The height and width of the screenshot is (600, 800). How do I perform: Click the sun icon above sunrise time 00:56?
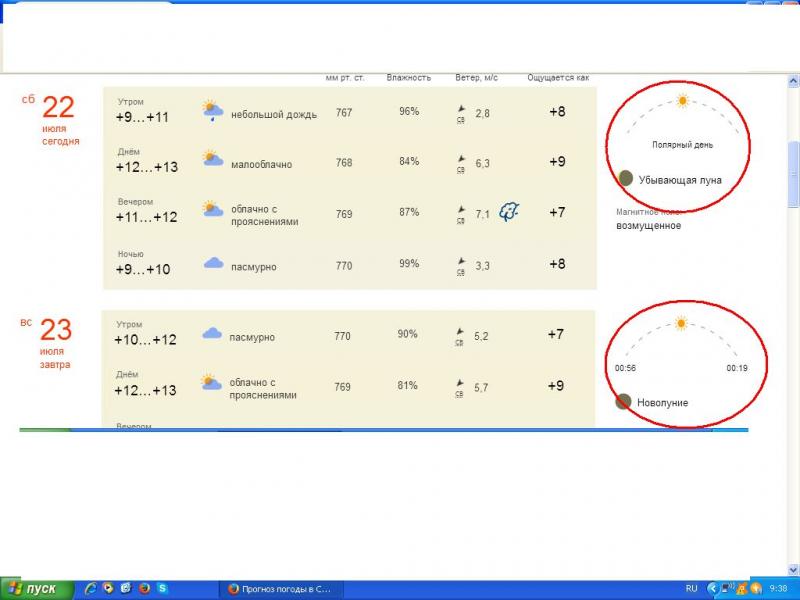[681, 323]
